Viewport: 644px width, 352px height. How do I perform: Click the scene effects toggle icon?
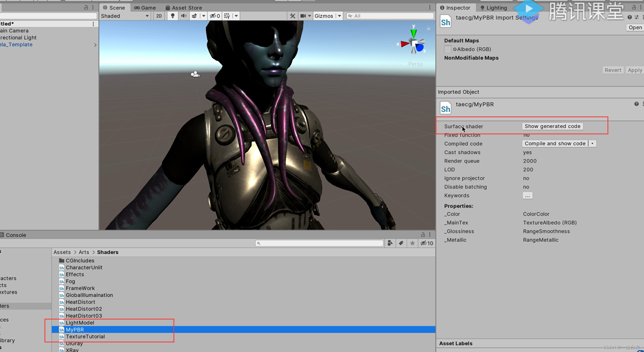click(195, 16)
